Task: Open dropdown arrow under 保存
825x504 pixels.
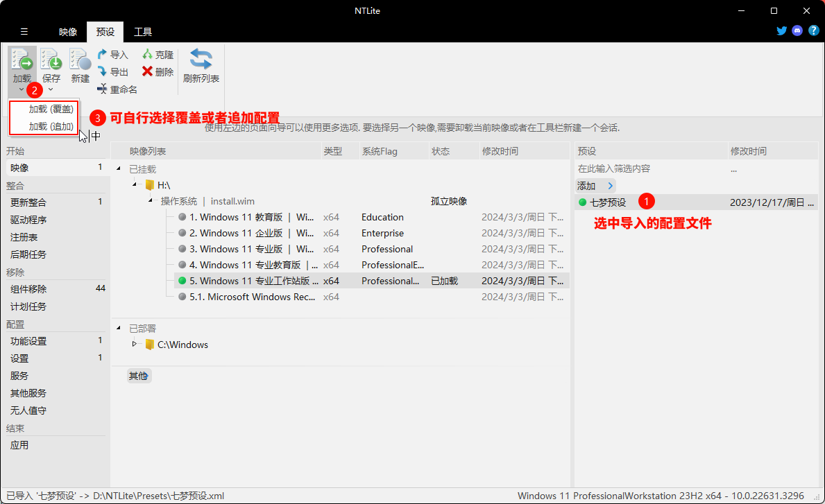Action: click(x=51, y=89)
